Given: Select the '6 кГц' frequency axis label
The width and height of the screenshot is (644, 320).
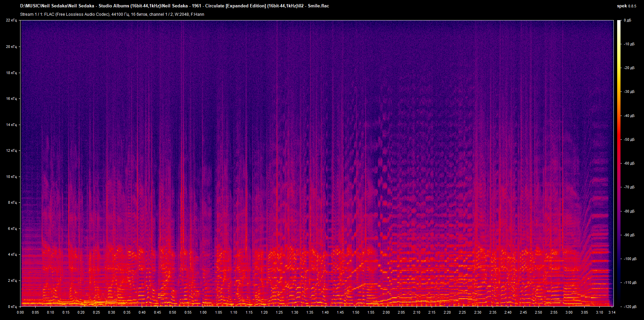Looking at the screenshot, I should [12, 229].
